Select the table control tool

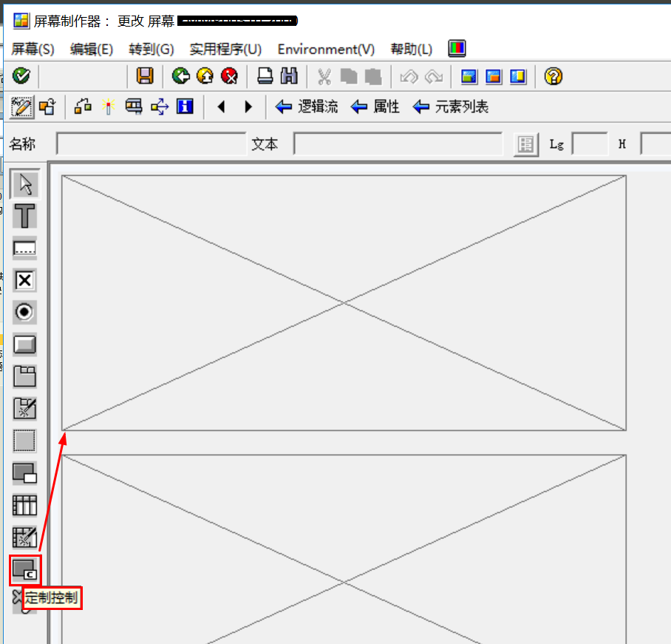click(x=25, y=505)
